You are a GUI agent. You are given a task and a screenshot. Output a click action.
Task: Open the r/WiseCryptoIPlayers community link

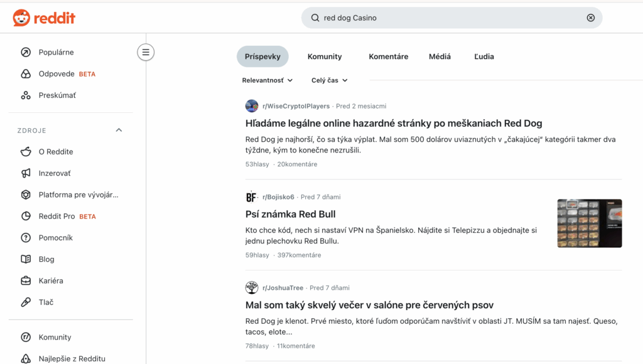pos(296,106)
